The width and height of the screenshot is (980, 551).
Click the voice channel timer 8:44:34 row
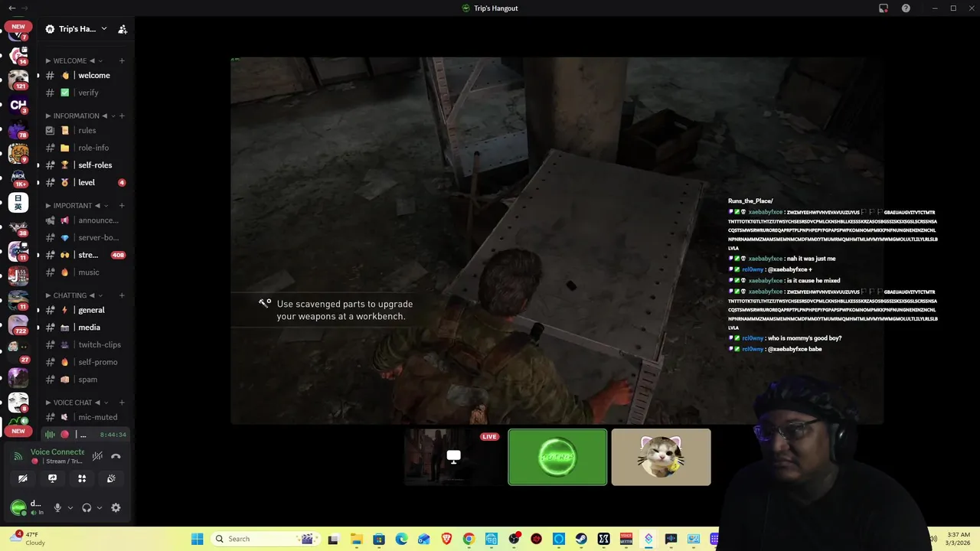85,435
